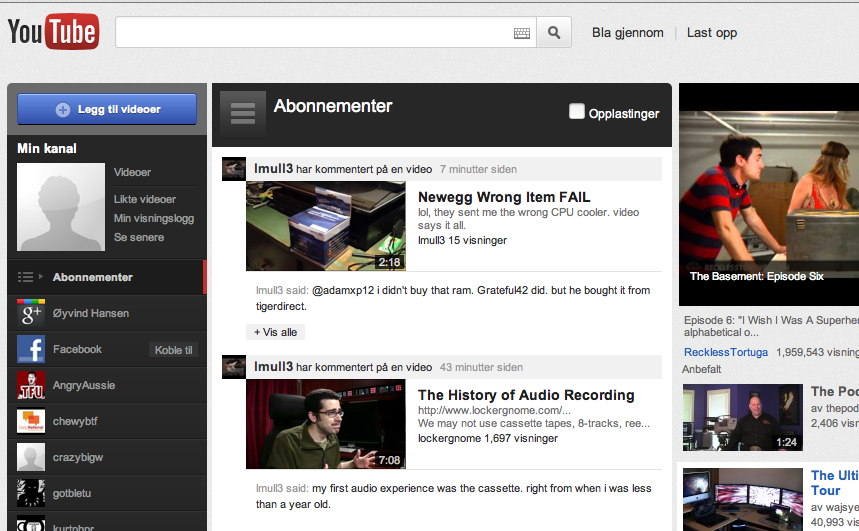Open the crazybigw subscription
This screenshot has height=531, width=859.
pyautogui.click(x=78, y=457)
